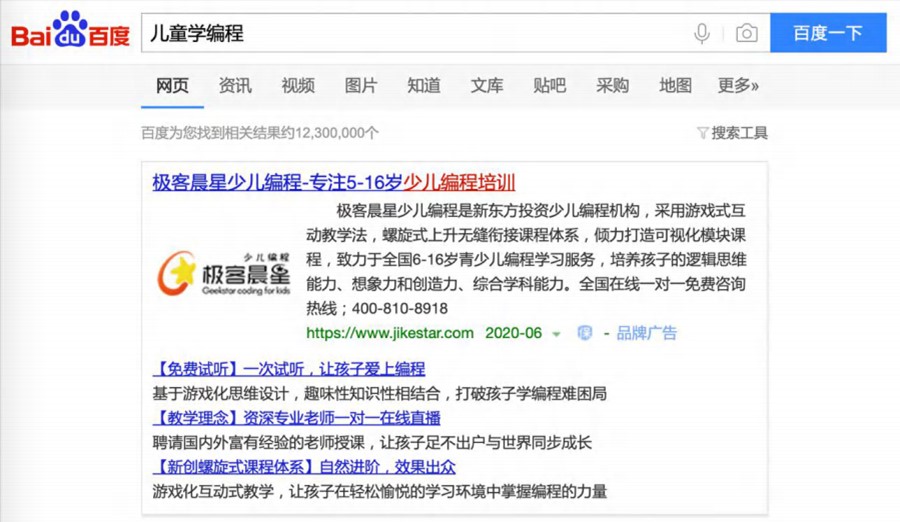
Task: Select the 地图 tab
Action: [675, 86]
